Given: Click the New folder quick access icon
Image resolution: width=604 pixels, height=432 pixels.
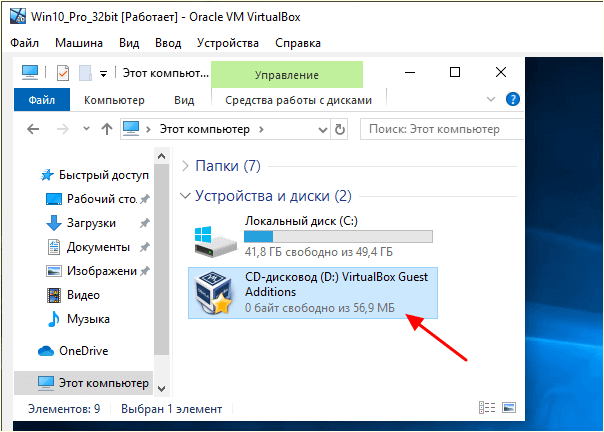Looking at the screenshot, I should coord(85,73).
